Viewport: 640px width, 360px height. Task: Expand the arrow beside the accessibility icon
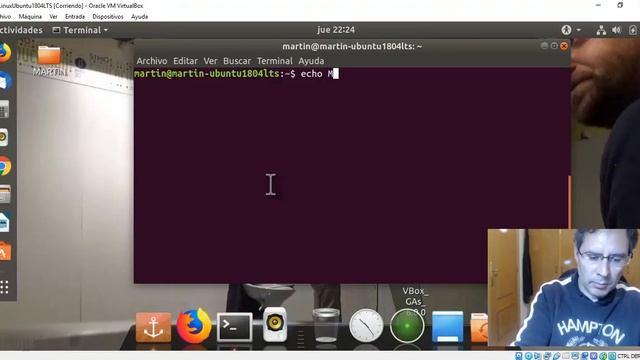click(x=579, y=30)
